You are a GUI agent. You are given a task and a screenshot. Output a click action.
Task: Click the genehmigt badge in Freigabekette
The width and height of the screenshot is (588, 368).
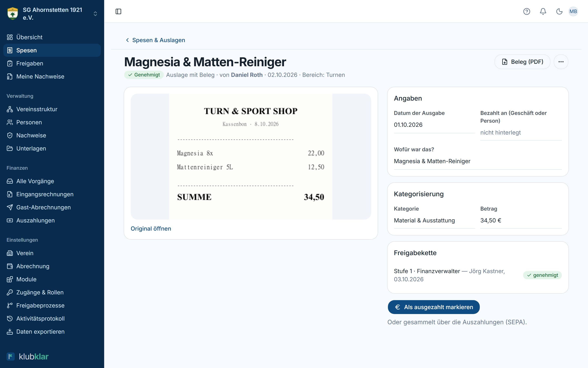coord(542,275)
